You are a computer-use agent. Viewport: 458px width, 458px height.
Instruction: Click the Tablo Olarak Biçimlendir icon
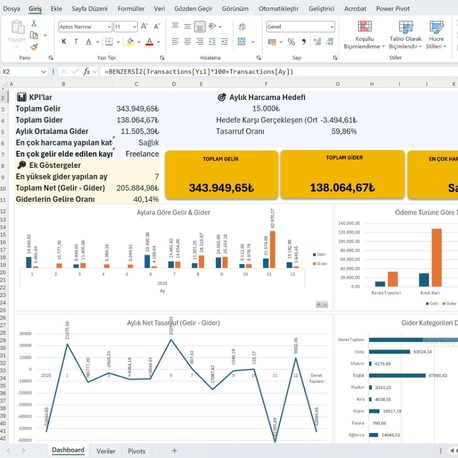click(406, 27)
